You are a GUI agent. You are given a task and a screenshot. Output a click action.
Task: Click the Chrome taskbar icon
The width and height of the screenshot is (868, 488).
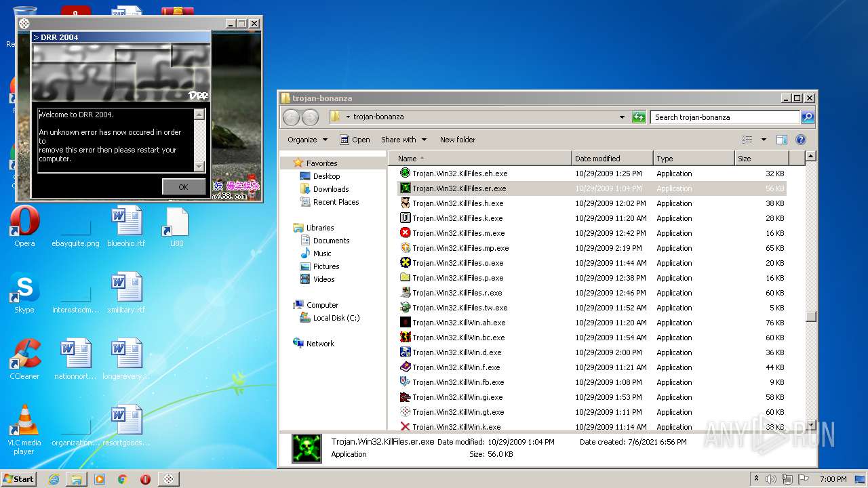point(123,479)
